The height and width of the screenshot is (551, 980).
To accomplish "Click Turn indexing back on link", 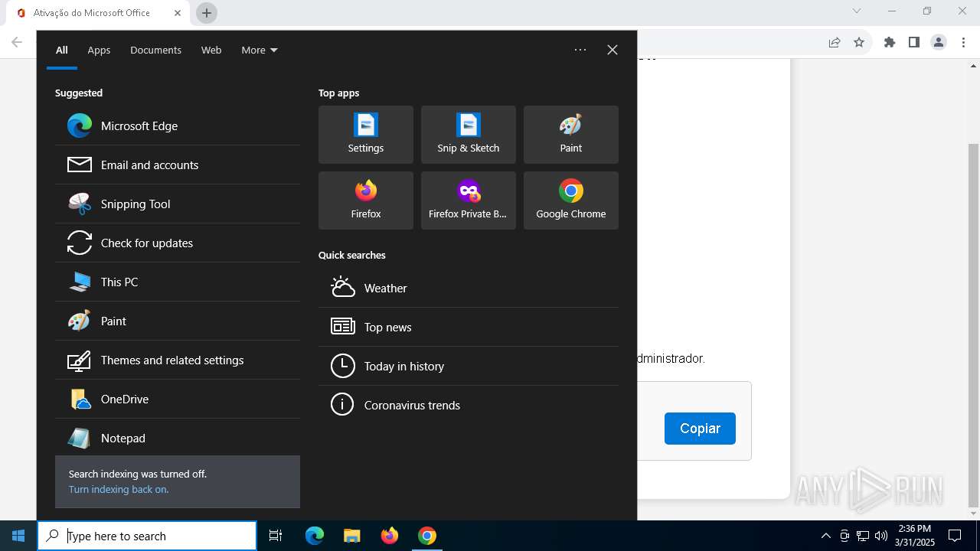I will pyautogui.click(x=119, y=489).
